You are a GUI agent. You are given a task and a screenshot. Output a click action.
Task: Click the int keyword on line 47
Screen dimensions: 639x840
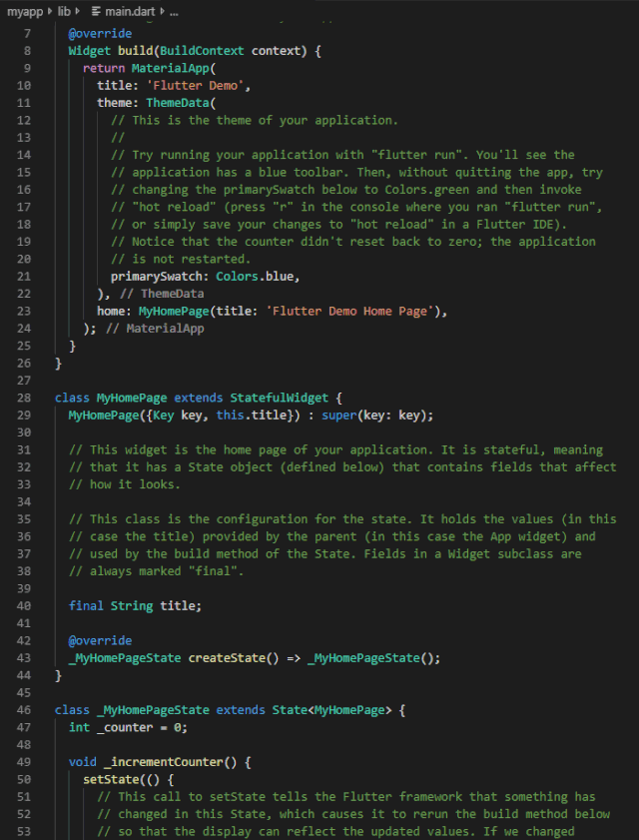coord(79,727)
